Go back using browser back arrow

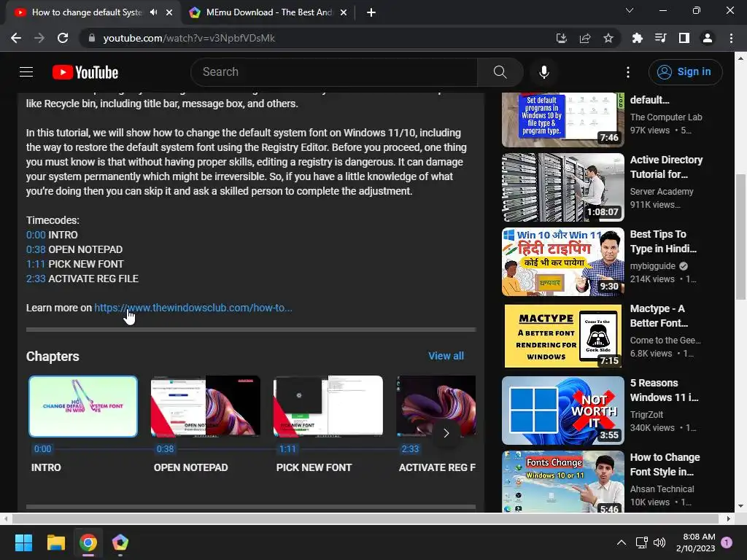click(x=16, y=38)
